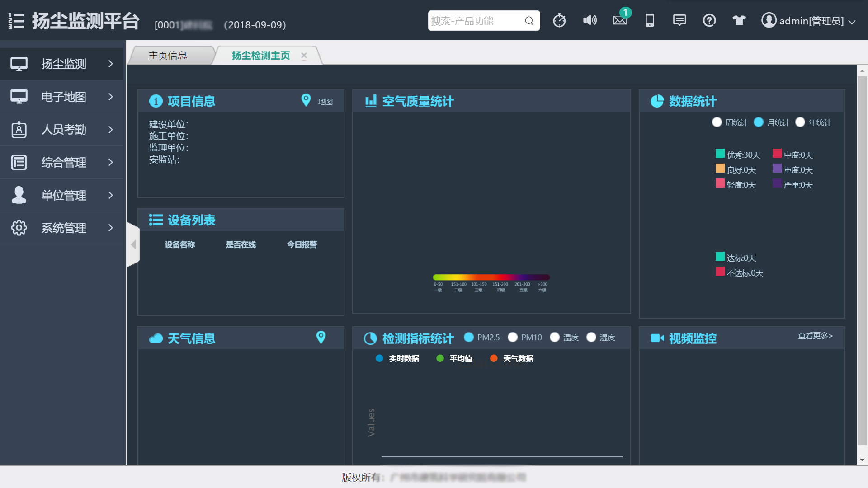
Task: Select the PM10 radio option
Action: click(x=513, y=338)
